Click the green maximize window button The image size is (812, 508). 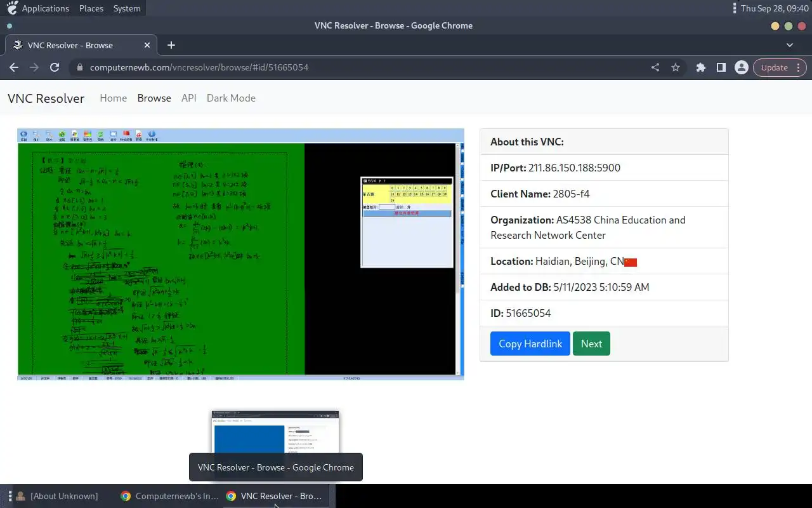pos(789,26)
